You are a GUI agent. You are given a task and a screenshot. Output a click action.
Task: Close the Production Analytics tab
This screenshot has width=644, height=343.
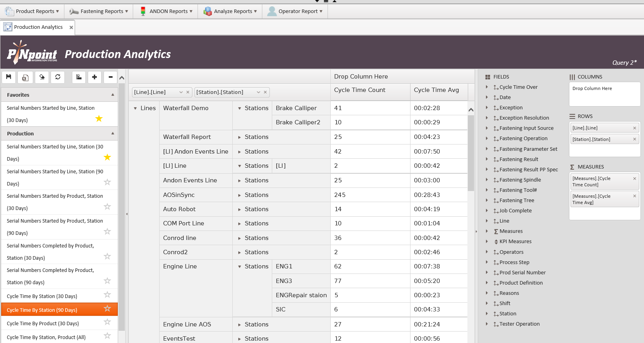[71, 27]
